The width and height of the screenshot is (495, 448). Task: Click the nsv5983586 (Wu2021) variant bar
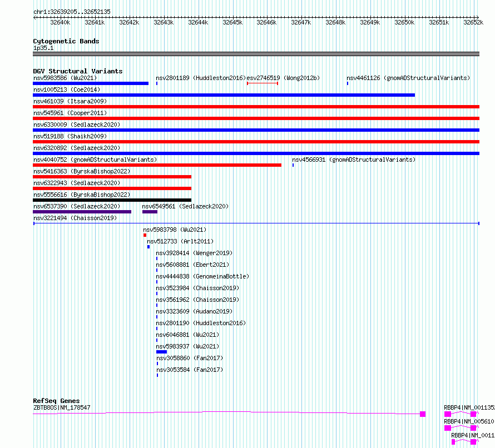91,83
